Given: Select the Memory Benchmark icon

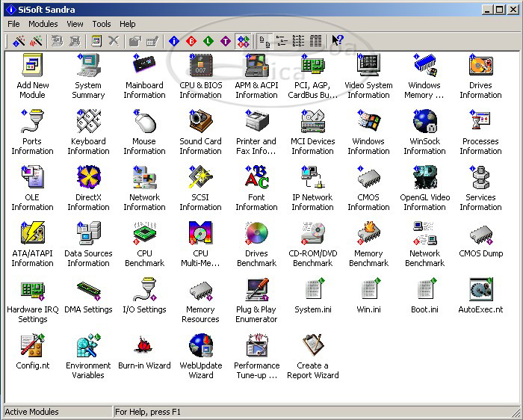Looking at the screenshot, I should point(368,235).
